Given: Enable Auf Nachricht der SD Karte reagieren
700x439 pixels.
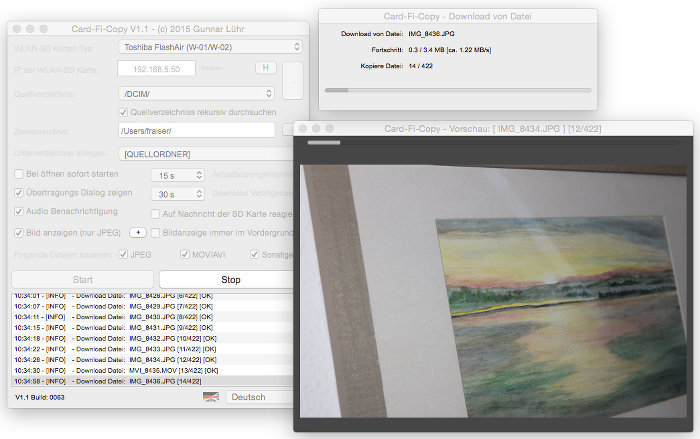Looking at the screenshot, I should (155, 214).
